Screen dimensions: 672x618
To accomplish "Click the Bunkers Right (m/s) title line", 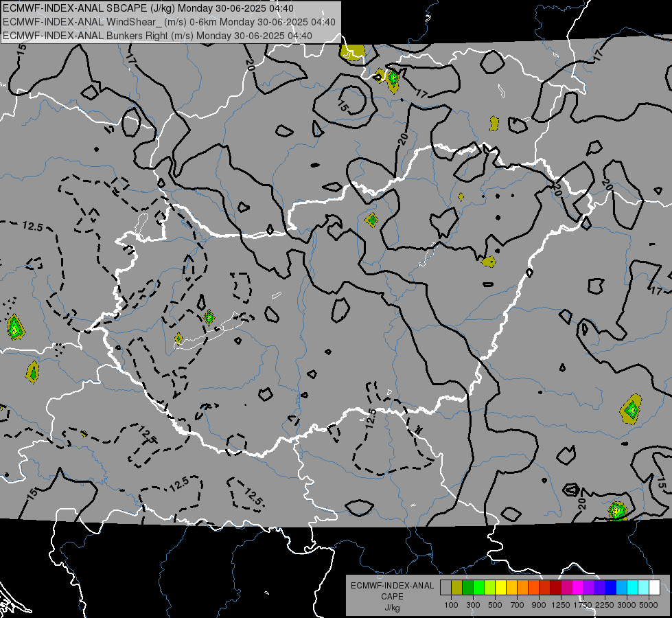I will point(157,36).
